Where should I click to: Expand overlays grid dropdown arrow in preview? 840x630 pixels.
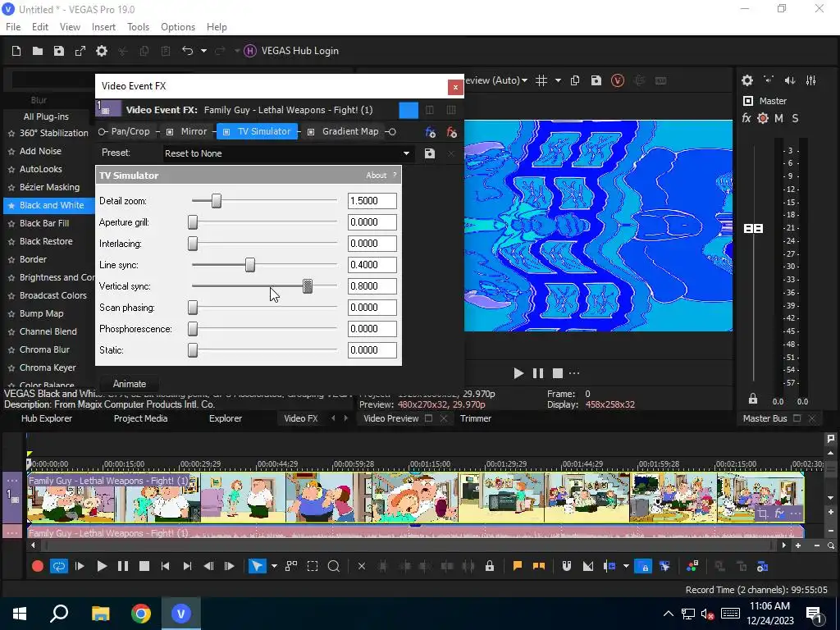click(x=558, y=80)
